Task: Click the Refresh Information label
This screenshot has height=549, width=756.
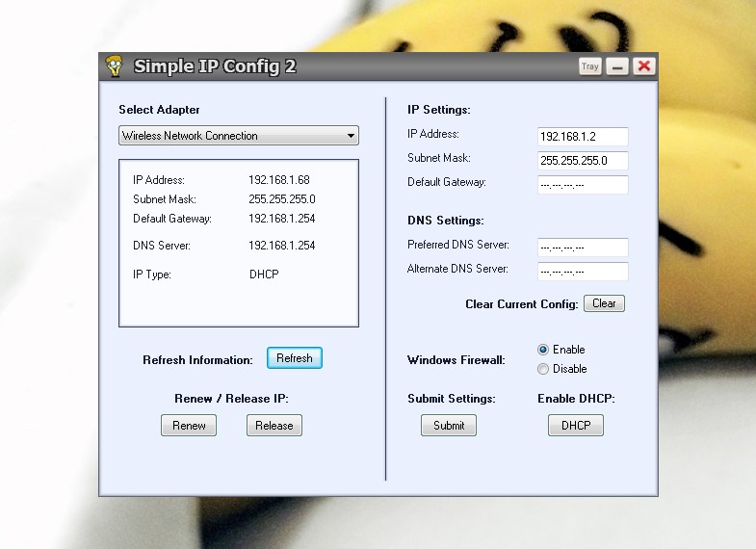Action: coord(197,360)
